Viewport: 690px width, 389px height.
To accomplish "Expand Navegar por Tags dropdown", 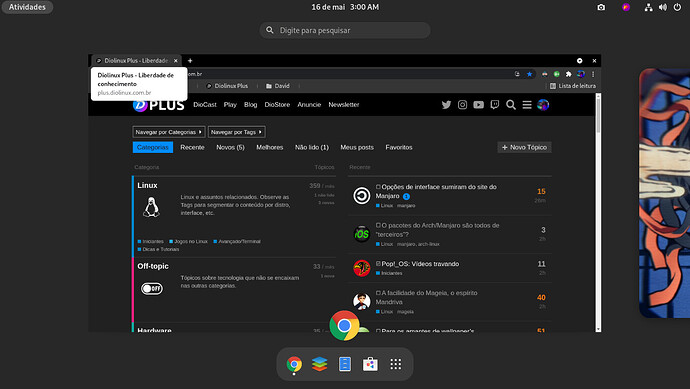I will 236,132.
